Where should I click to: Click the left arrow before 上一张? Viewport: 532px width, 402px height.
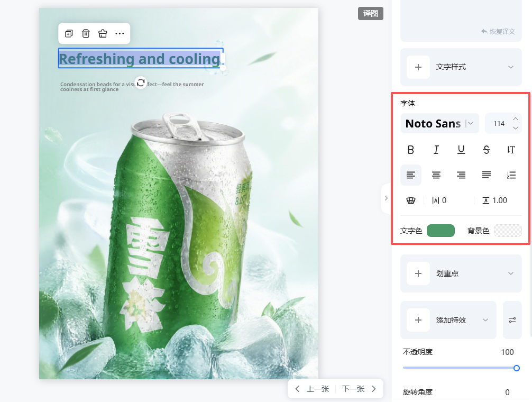click(297, 389)
